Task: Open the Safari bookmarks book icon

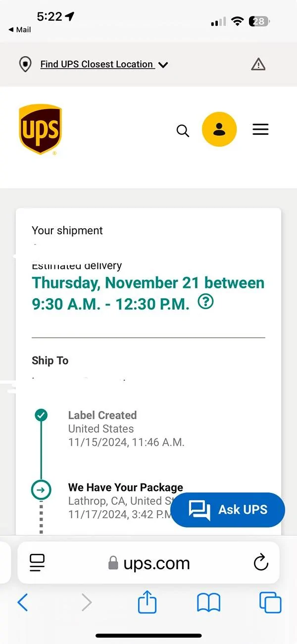Action: pyautogui.click(x=209, y=603)
